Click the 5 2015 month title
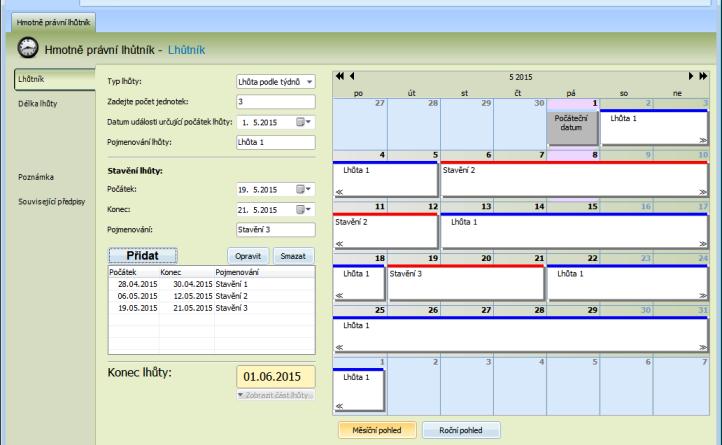722x445 pixels. [521, 77]
